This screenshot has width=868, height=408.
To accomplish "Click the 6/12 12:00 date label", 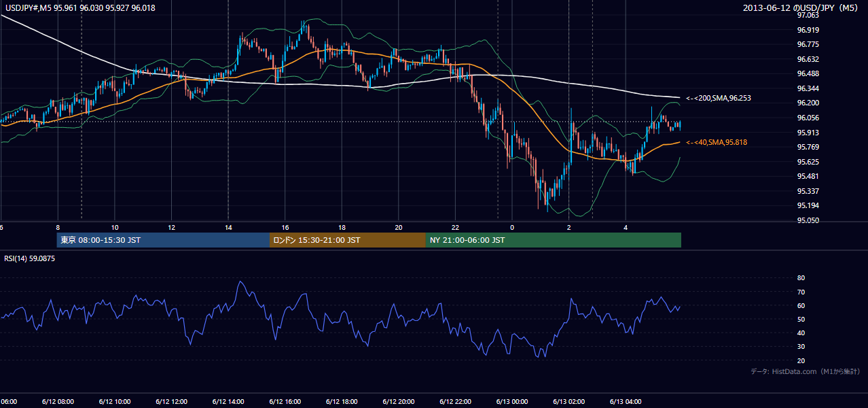I will coord(171,401).
